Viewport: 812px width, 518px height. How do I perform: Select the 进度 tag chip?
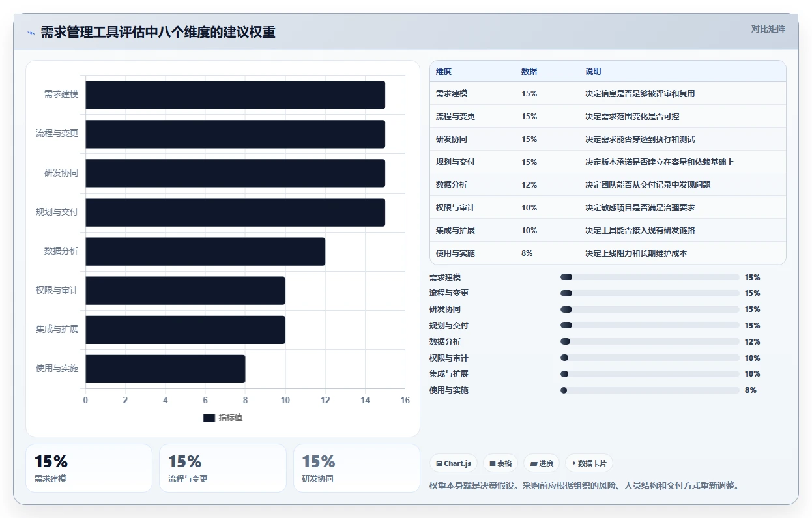(x=542, y=463)
